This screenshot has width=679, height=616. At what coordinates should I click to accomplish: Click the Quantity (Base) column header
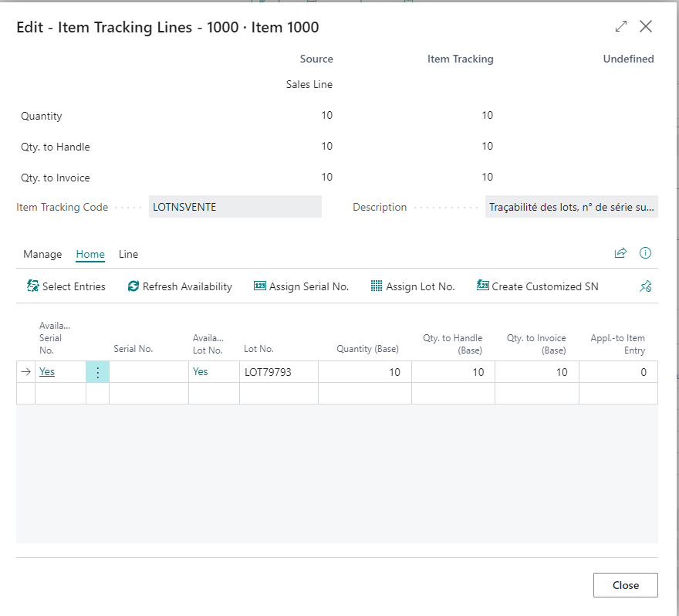point(367,349)
